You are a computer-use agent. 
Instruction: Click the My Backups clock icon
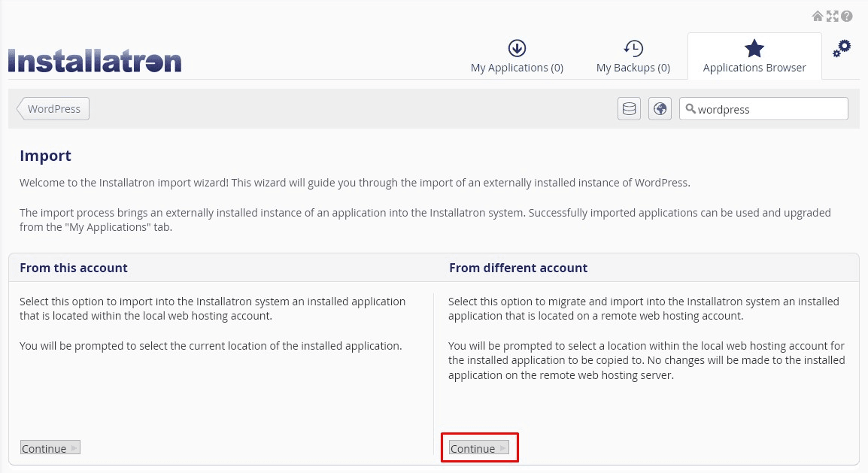(633, 48)
